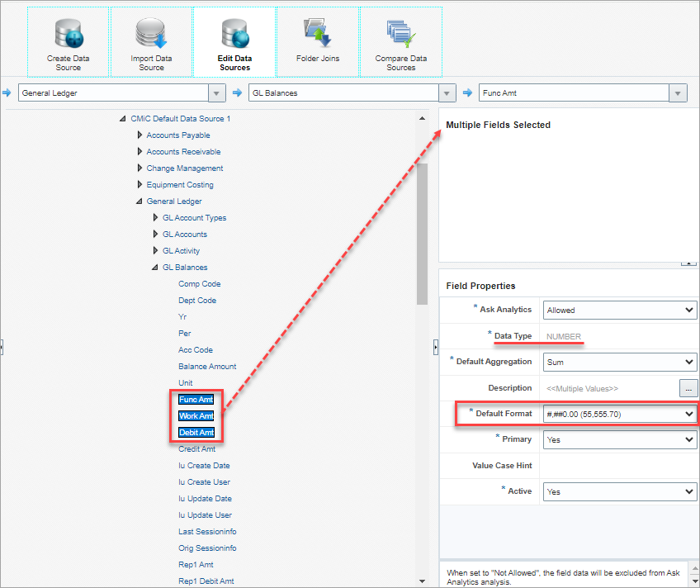Click the Field Properties heading
The image size is (700, 588).
[x=480, y=287]
